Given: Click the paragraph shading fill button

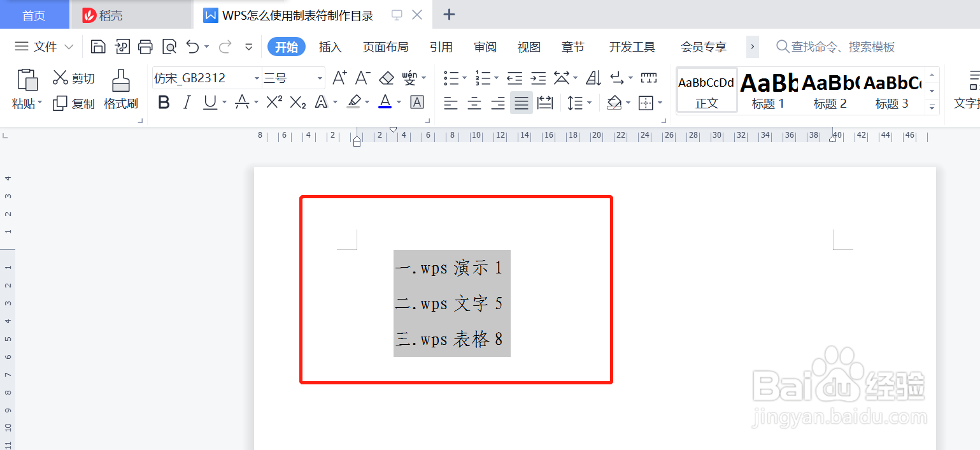Looking at the screenshot, I should (614, 103).
